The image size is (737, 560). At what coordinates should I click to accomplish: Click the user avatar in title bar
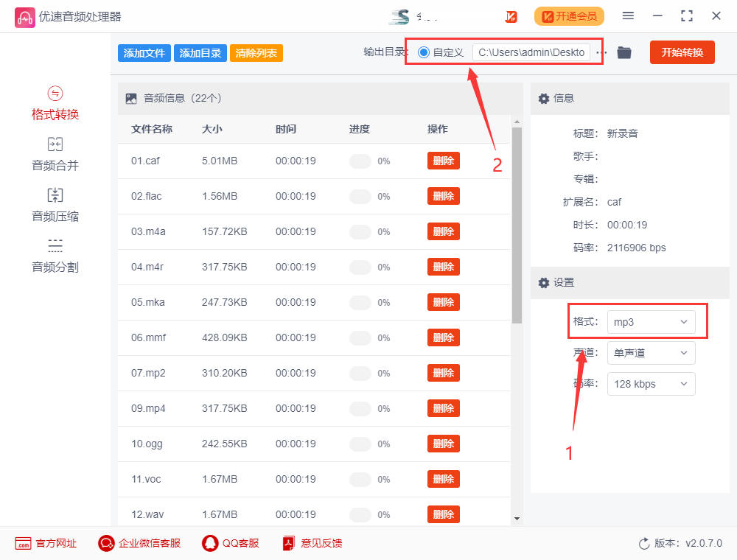(399, 17)
